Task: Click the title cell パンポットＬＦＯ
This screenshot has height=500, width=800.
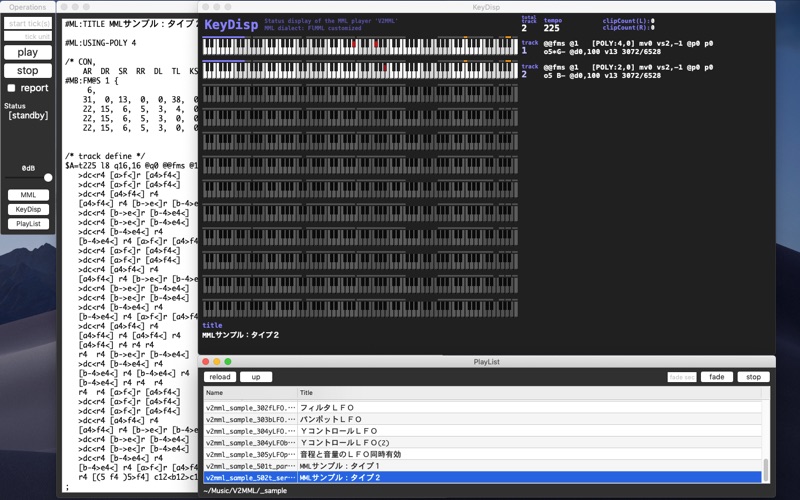Action: tap(331, 419)
